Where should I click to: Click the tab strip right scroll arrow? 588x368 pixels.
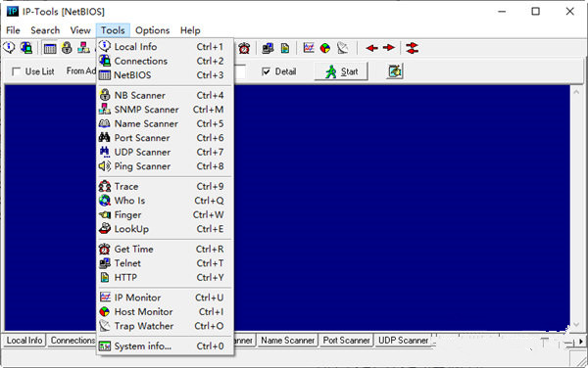coord(581,342)
